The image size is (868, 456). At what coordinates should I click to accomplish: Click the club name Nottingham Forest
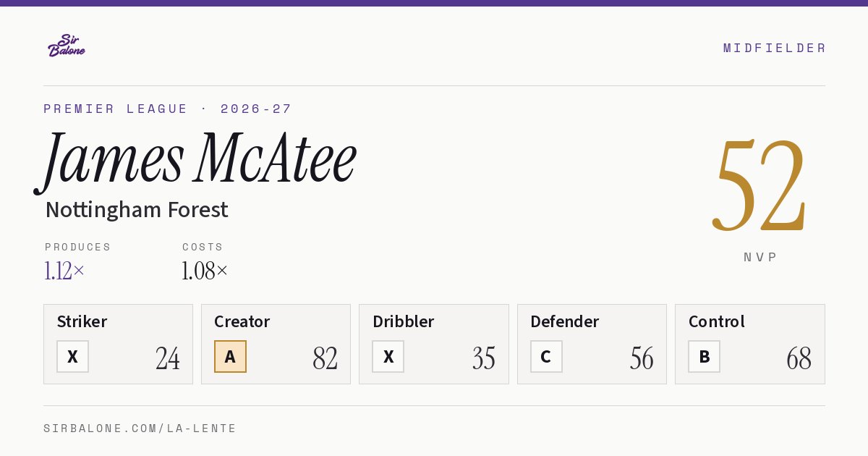click(x=137, y=210)
